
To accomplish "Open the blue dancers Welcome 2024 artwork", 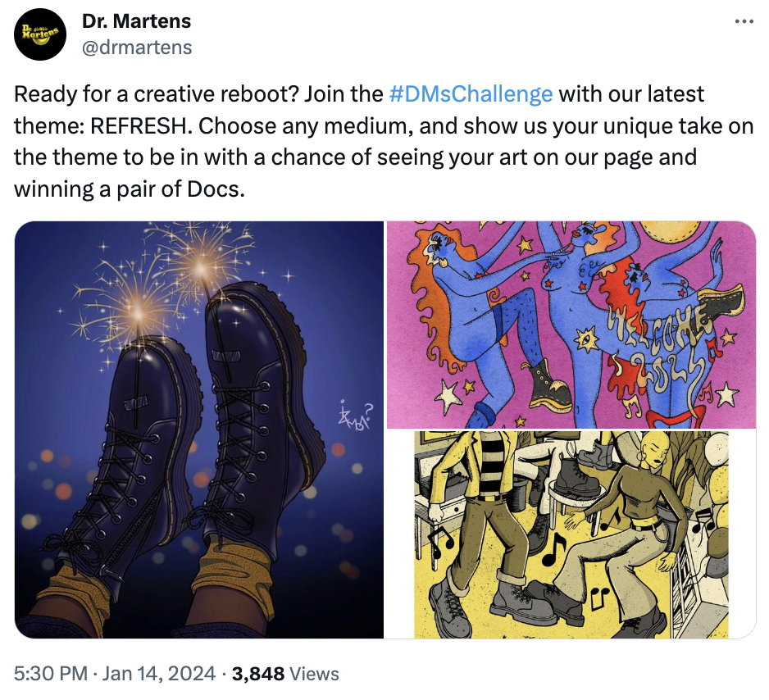I will tap(571, 325).
